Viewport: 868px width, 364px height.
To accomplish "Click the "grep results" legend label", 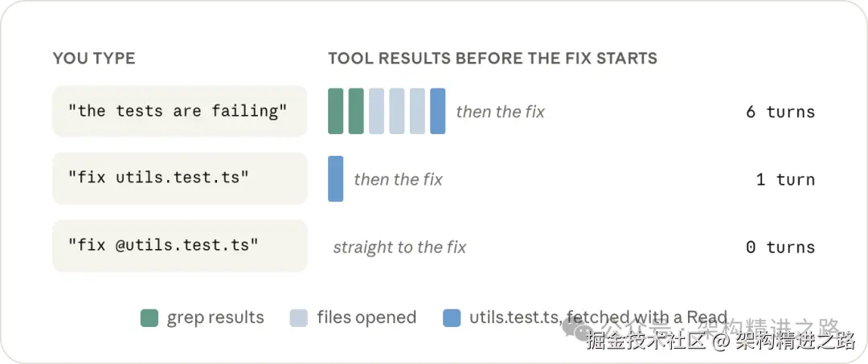I will (x=216, y=317).
